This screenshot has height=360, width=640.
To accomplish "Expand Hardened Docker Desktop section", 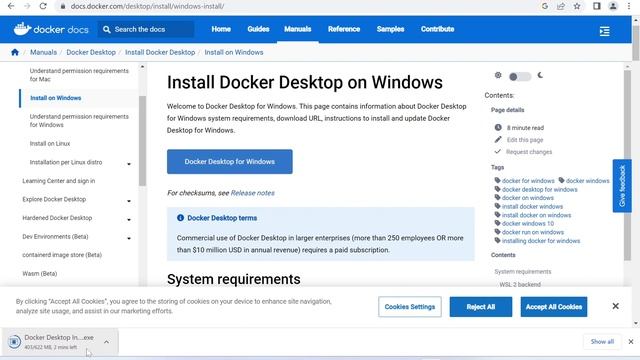I will click(129, 220).
